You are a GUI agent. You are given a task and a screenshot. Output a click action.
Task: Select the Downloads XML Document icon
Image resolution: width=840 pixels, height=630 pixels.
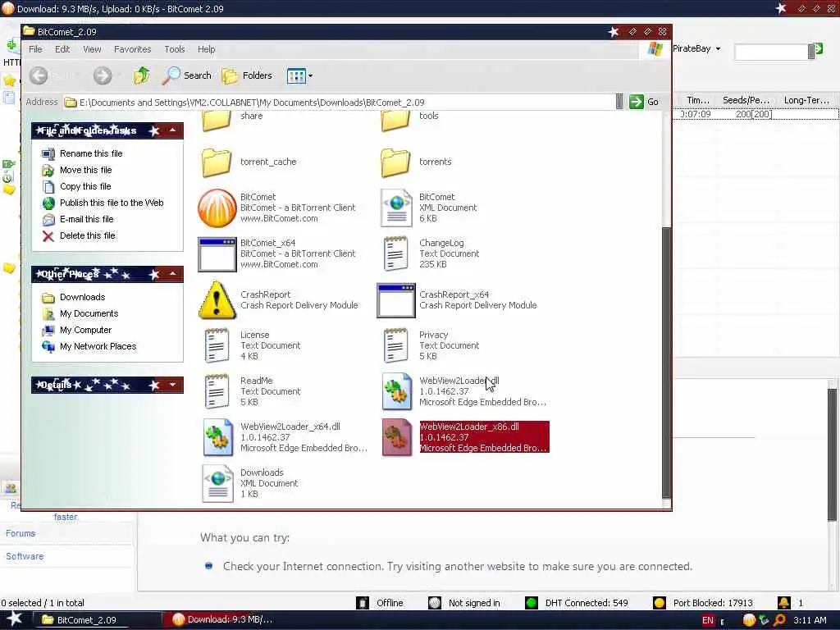[x=217, y=484]
